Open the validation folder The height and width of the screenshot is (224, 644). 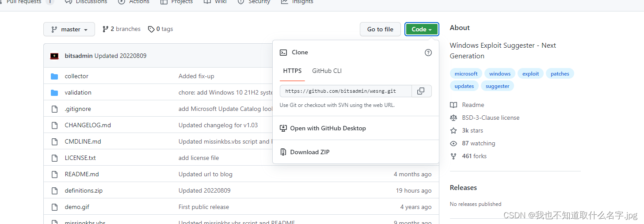click(78, 92)
